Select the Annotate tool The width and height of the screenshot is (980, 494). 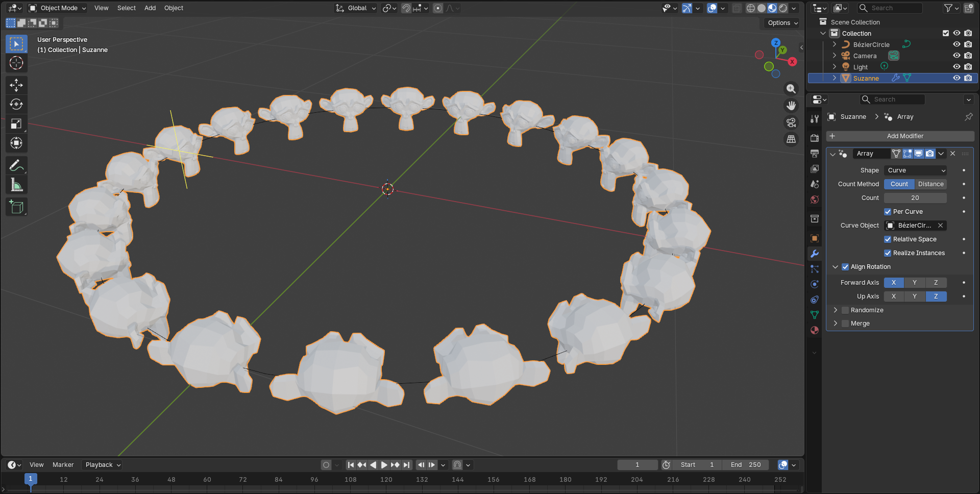16,165
